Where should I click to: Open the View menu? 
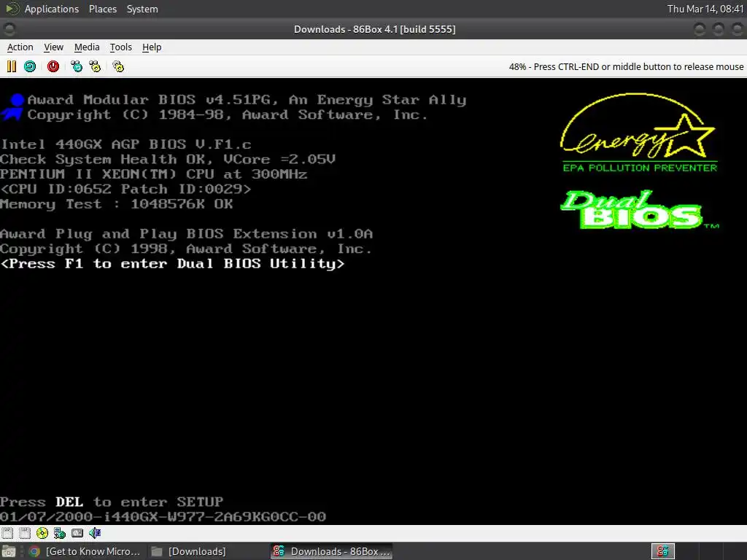(x=53, y=47)
